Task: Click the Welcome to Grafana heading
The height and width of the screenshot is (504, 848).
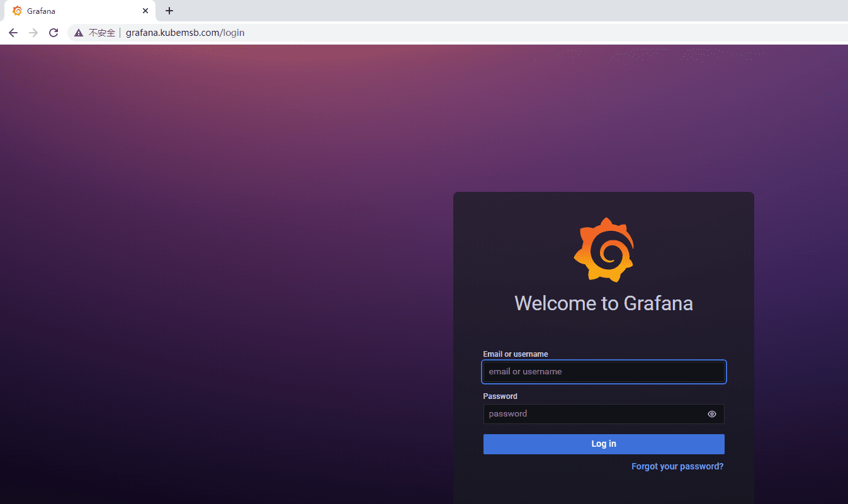Action: 604,303
